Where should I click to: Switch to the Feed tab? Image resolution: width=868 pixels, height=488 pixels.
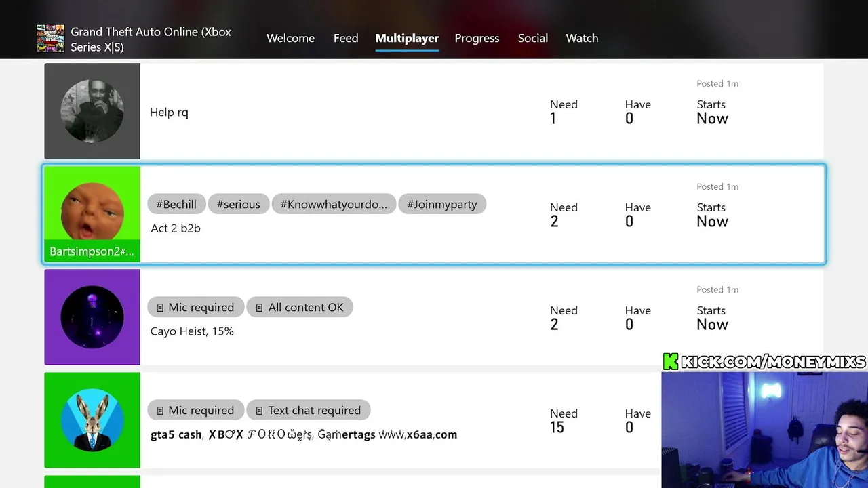346,38
